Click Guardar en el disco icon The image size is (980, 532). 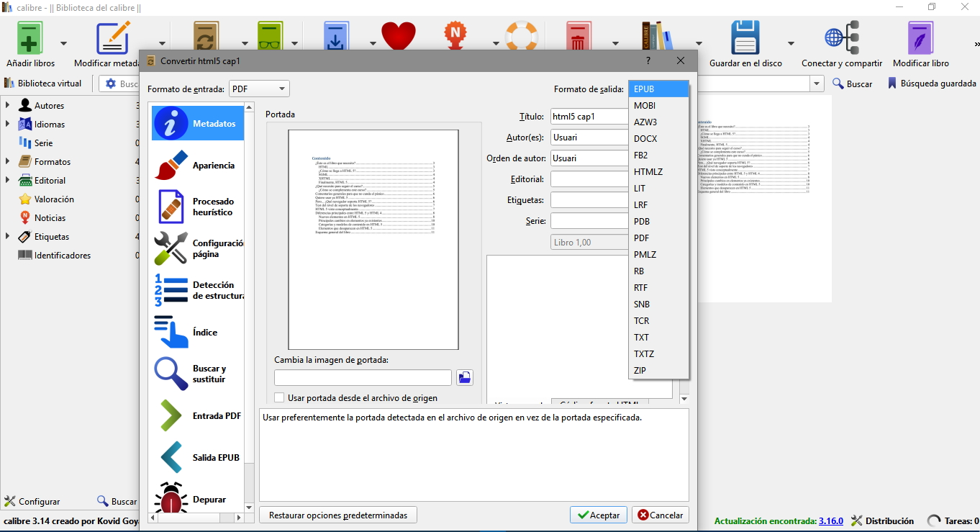click(x=745, y=37)
